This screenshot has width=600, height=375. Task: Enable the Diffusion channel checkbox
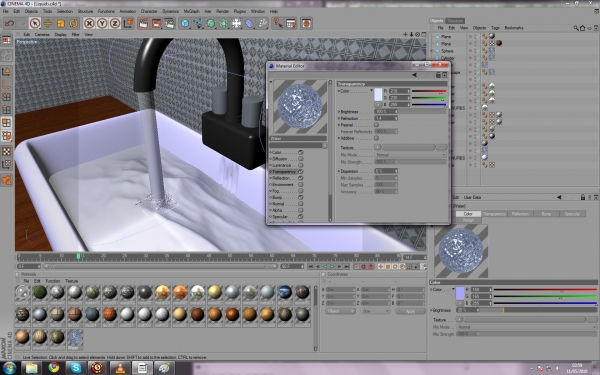coord(301,159)
